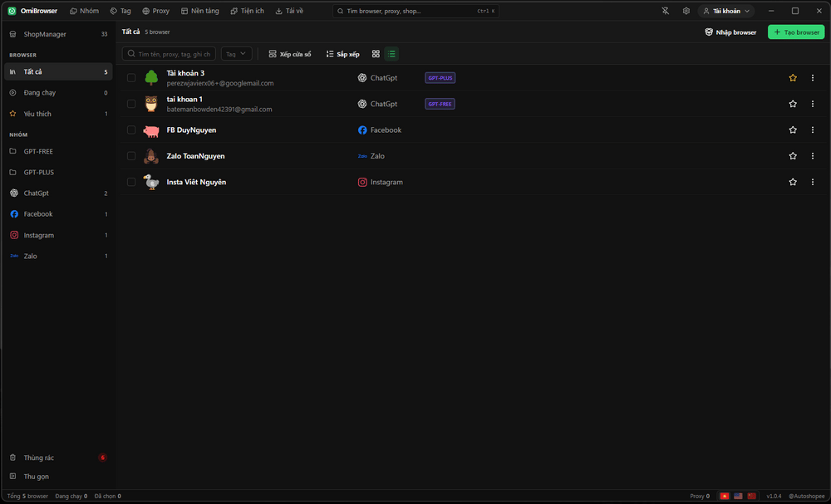This screenshot has width=831, height=504.
Task: Open more options for Insta Viêt Nguyên
Action: point(813,182)
